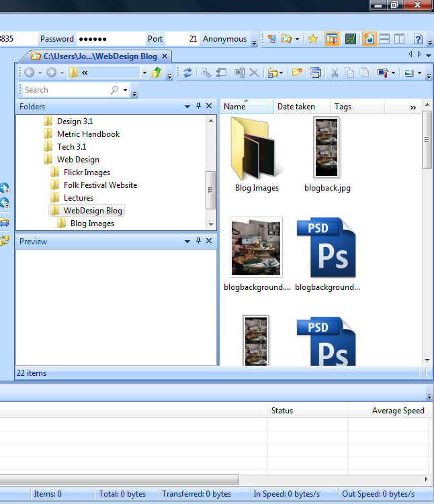Expand the address path dropdown
Screen dimensions: 434x504
point(144,72)
